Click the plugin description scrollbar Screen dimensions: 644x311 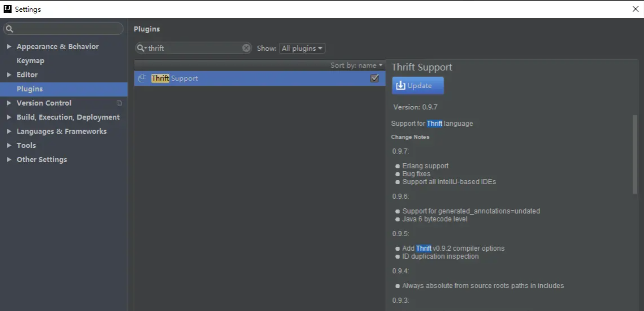pyautogui.click(x=635, y=154)
